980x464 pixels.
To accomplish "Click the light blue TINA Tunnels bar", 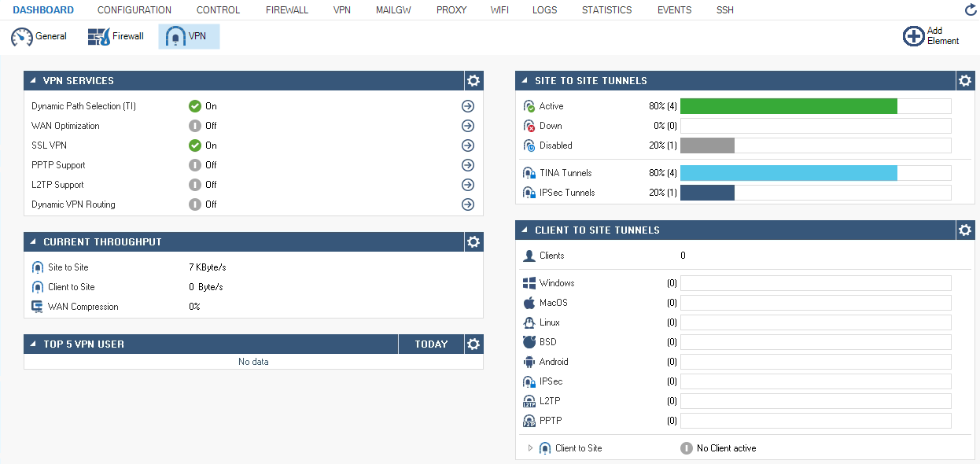I will (789, 173).
